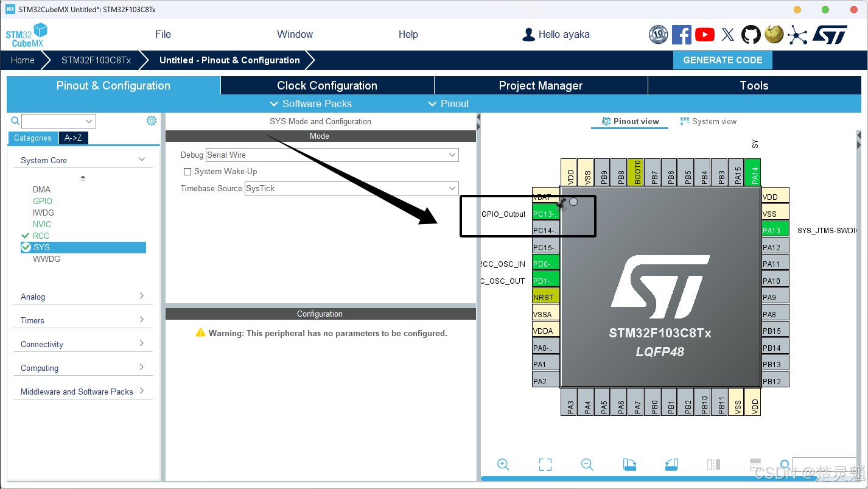The width and height of the screenshot is (868, 489).
Task: Zoom out of the pinout view
Action: click(587, 465)
